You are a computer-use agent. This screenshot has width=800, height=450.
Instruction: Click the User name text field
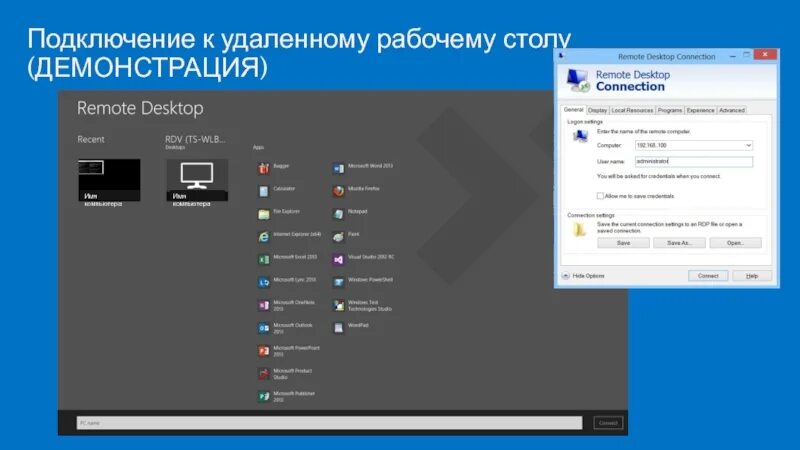point(693,162)
